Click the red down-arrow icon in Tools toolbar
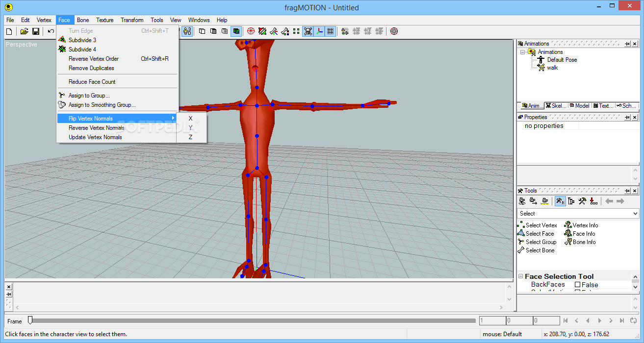Screen dimensions: 644x343 (x=593, y=201)
